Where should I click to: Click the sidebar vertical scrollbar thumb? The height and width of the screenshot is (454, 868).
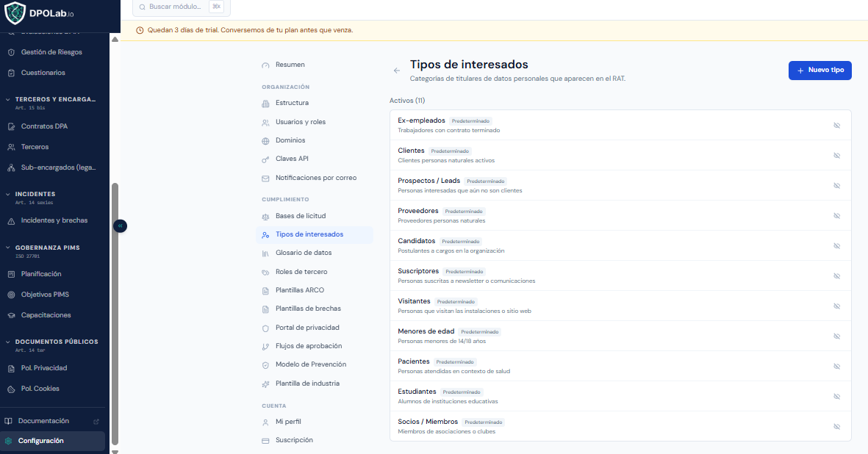[115, 314]
